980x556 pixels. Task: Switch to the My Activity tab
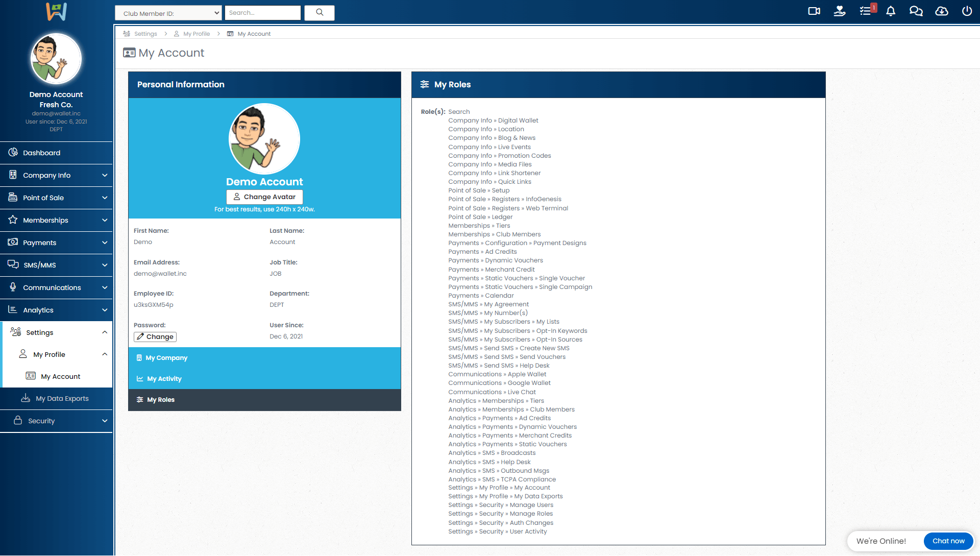[164, 379]
